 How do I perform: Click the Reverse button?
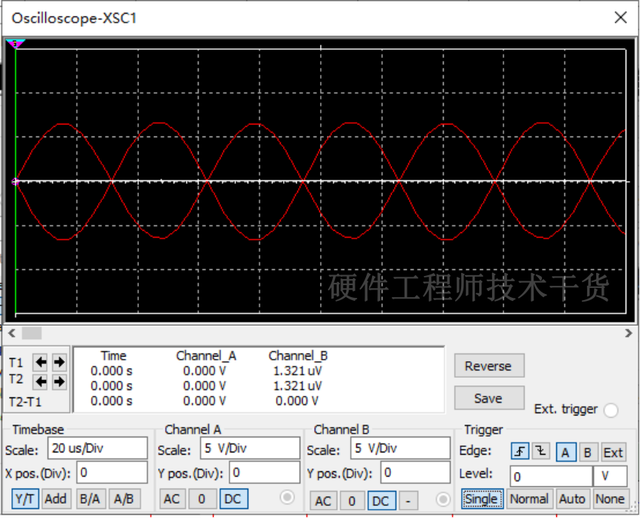coord(489,366)
